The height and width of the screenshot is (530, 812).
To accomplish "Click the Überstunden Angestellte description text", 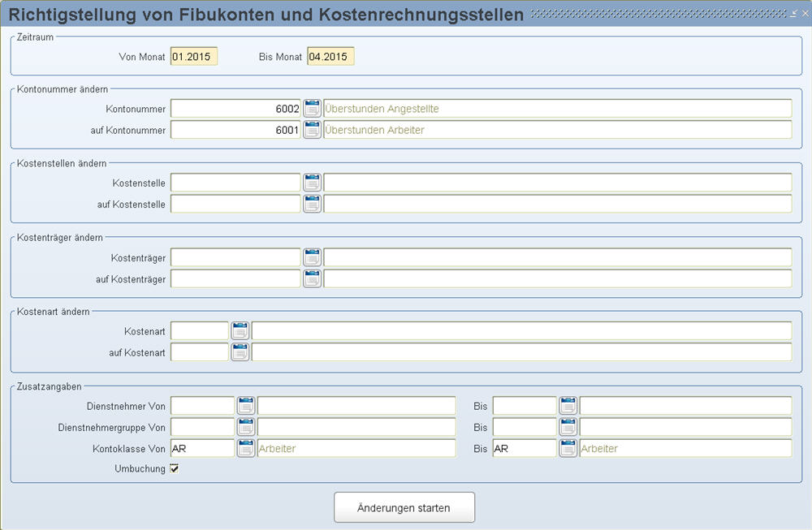I will [382, 109].
